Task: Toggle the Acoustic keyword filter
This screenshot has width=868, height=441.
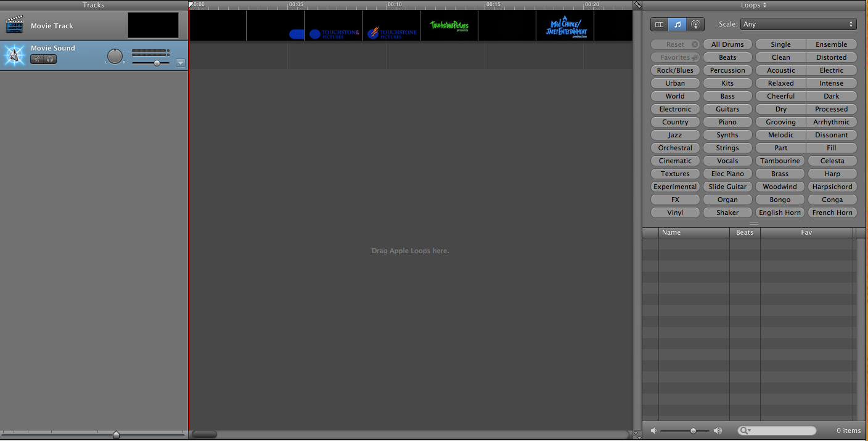Action: click(780, 70)
